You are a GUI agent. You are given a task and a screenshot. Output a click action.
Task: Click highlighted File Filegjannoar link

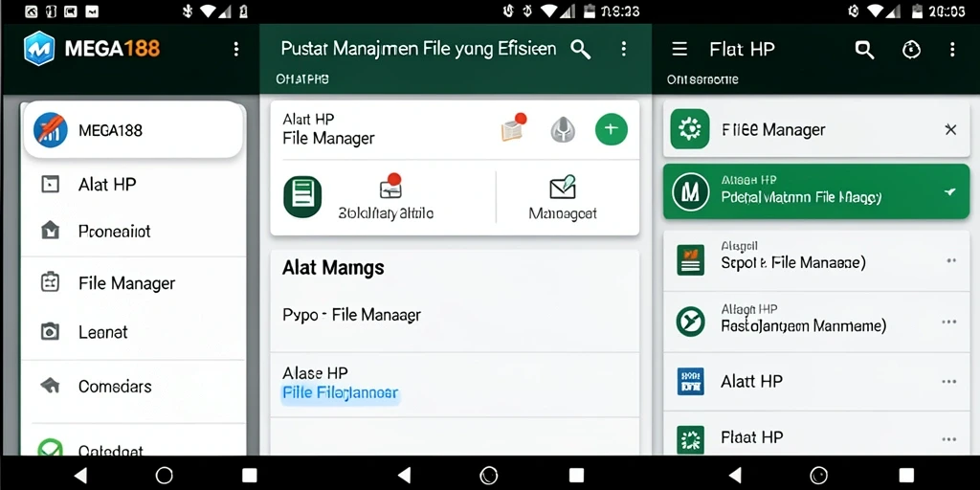click(340, 393)
